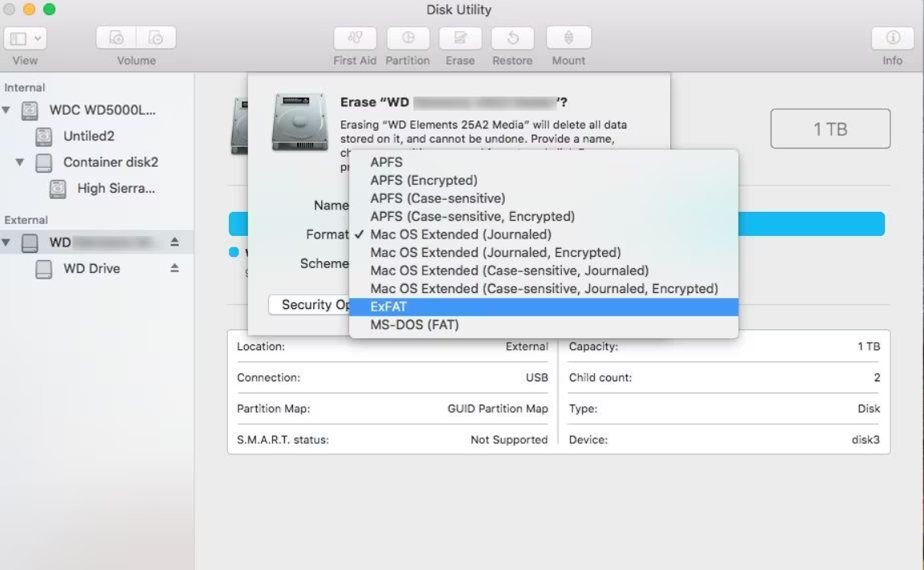Click the blue disk usage bar

point(811,224)
